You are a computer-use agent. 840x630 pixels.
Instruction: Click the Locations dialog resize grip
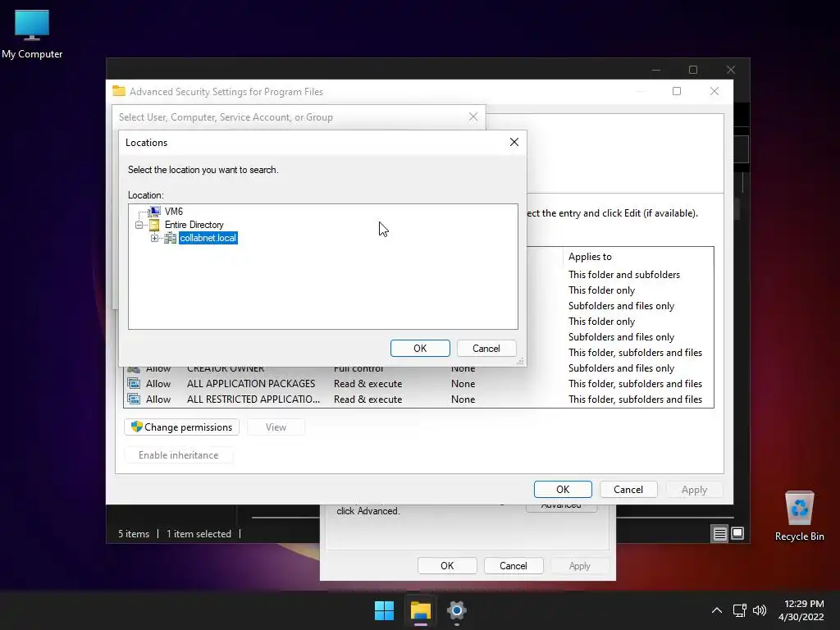520,362
